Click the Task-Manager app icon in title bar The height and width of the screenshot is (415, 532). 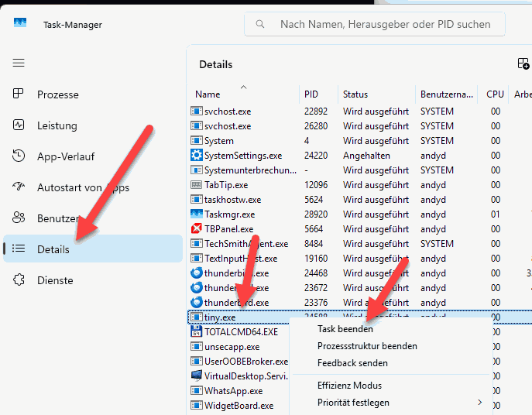point(20,22)
